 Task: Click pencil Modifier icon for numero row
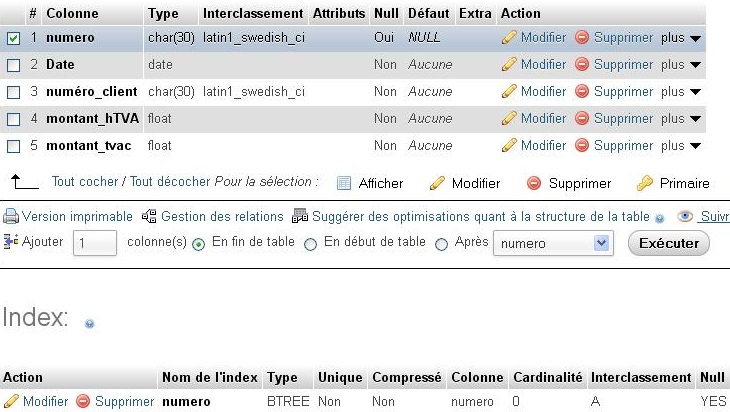coord(509,37)
